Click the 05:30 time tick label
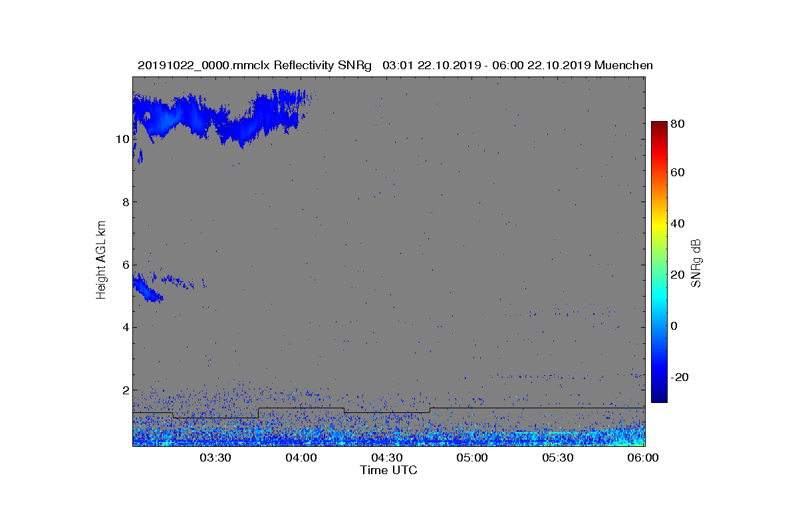 tap(558, 458)
